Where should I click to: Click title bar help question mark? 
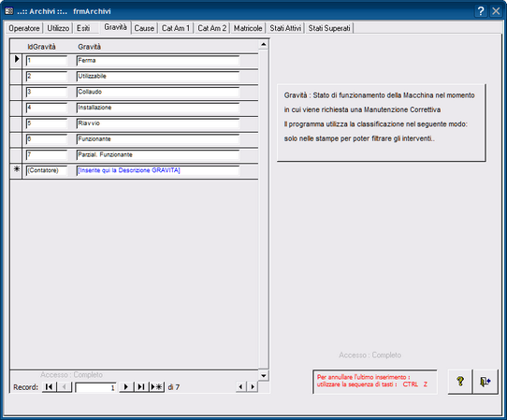click(x=481, y=11)
